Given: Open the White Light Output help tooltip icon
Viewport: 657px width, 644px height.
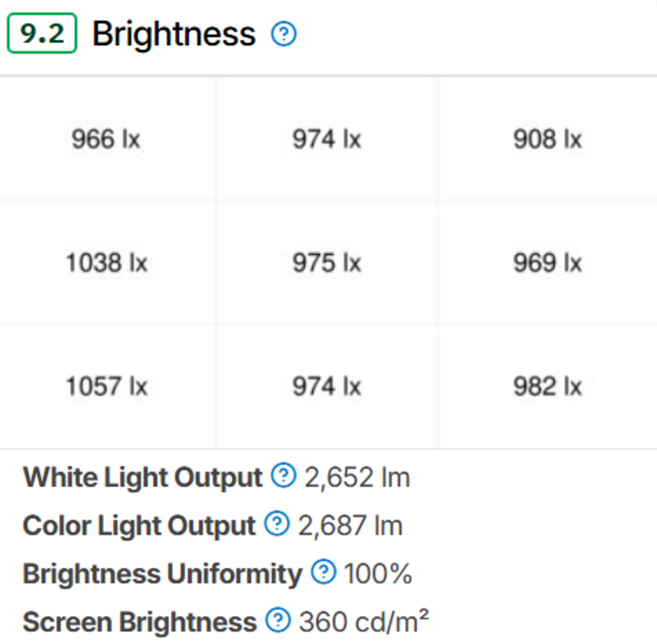Looking at the screenshot, I should 283,475.
